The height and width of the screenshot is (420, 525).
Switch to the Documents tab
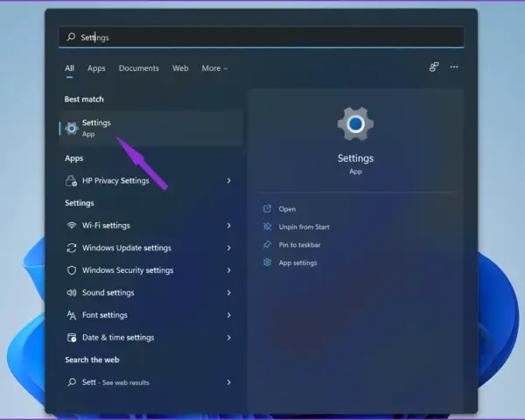[x=139, y=68]
